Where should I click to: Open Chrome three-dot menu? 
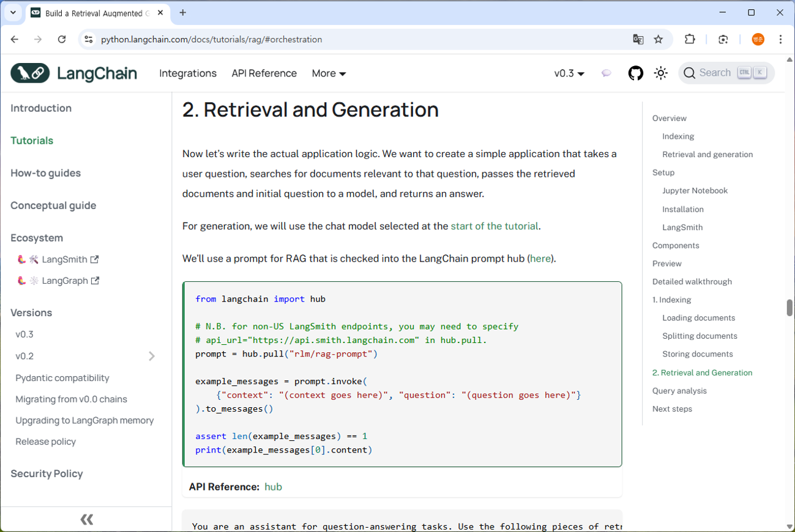pos(780,39)
